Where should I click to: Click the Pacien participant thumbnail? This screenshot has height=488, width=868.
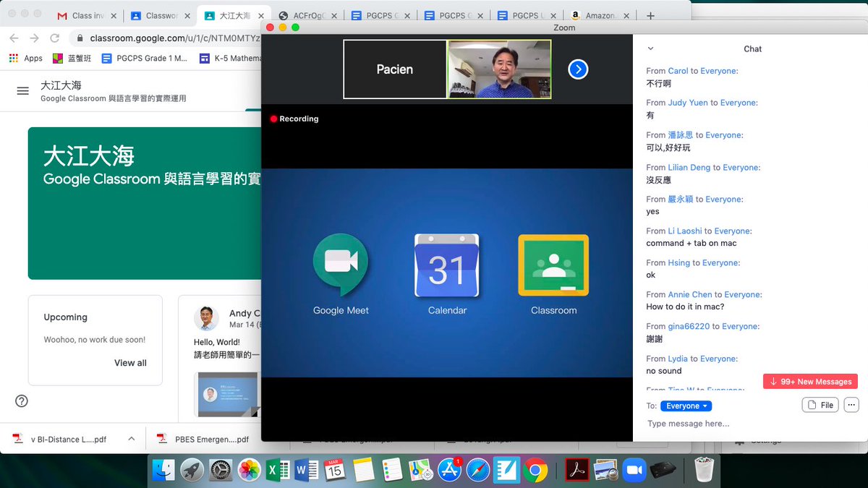tap(395, 69)
